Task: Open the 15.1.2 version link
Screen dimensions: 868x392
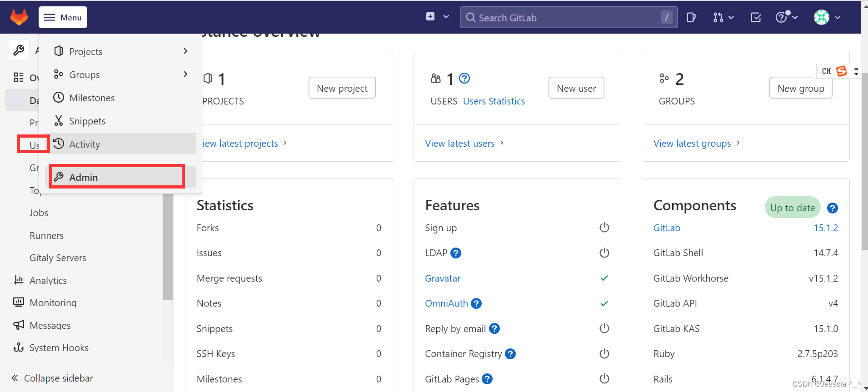Action: coord(826,228)
